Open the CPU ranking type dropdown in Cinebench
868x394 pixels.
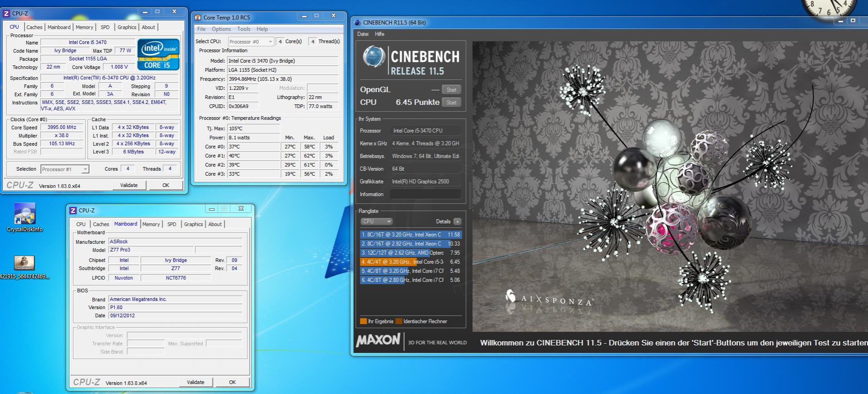pos(377,222)
